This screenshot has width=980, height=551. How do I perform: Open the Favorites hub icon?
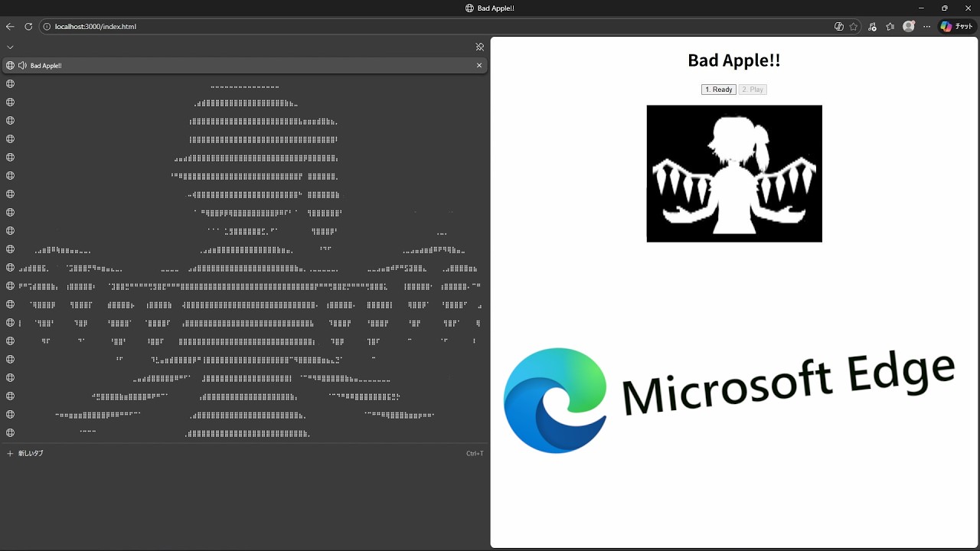tap(890, 26)
